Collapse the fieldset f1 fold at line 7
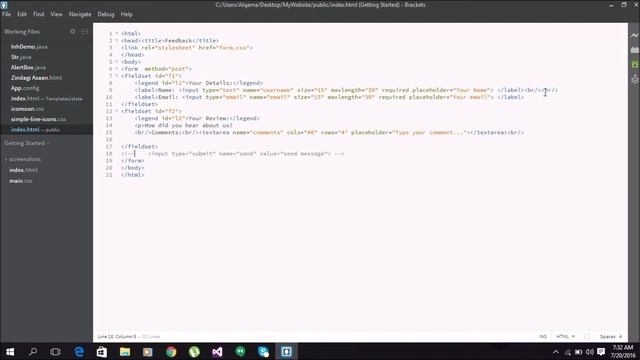The width and height of the screenshot is (640, 360). tap(116, 76)
